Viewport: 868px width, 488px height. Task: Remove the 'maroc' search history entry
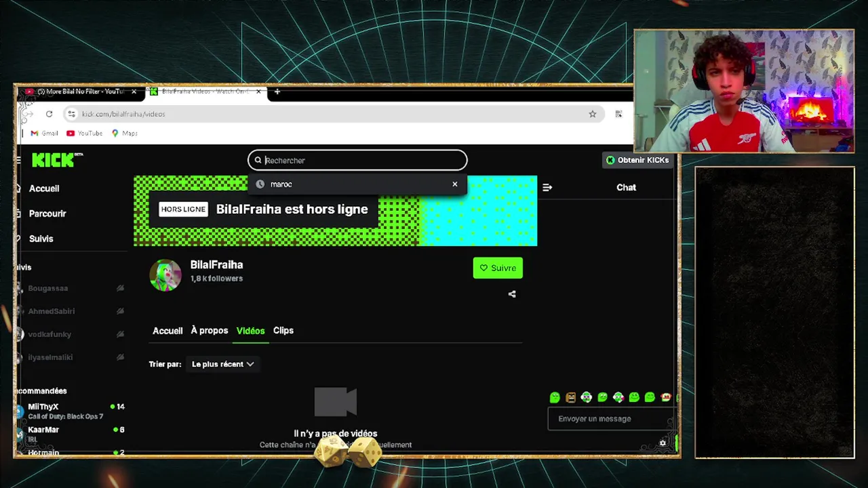455,184
